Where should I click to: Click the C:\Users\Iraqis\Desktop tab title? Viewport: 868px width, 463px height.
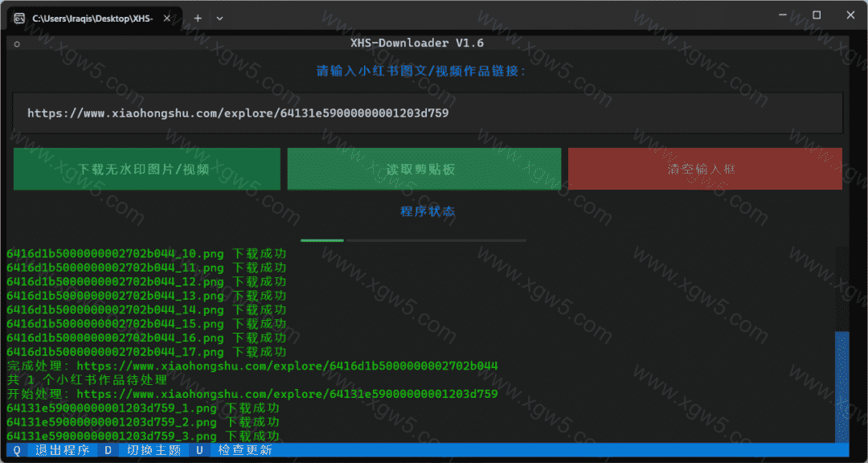92,18
